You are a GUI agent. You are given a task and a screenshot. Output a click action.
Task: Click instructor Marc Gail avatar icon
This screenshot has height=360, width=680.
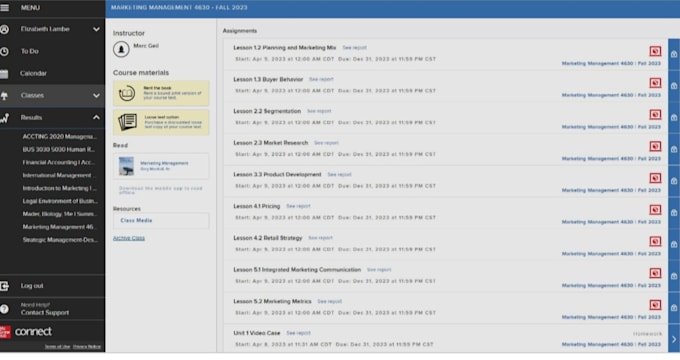click(121, 49)
